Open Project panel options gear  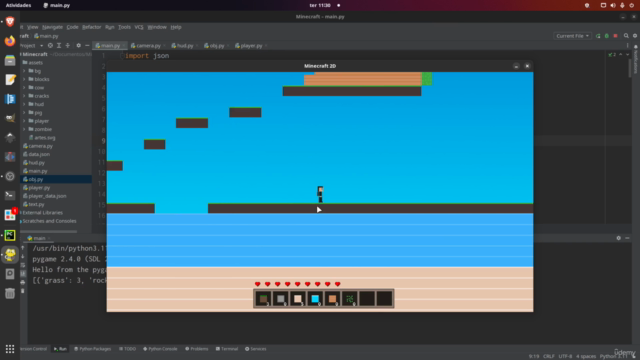point(78,46)
